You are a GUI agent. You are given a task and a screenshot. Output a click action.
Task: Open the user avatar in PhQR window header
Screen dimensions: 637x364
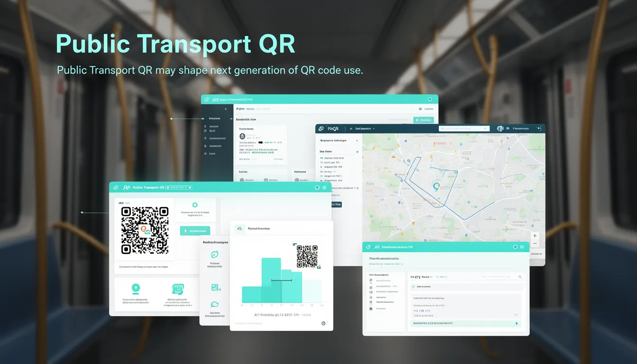pos(500,128)
